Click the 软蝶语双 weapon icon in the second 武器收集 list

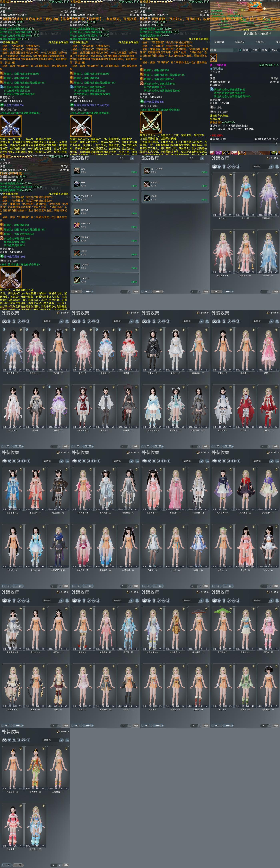tap(147, 184)
